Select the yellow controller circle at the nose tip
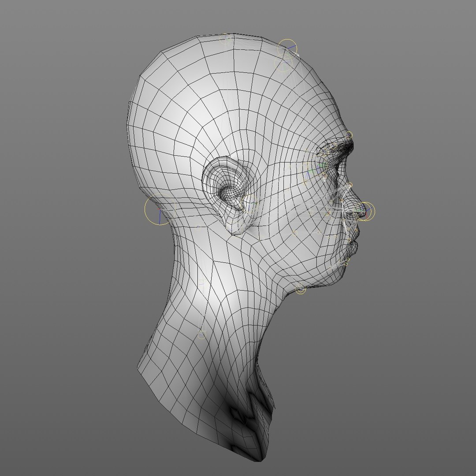Screen dimensions: 476x476 pos(365,211)
